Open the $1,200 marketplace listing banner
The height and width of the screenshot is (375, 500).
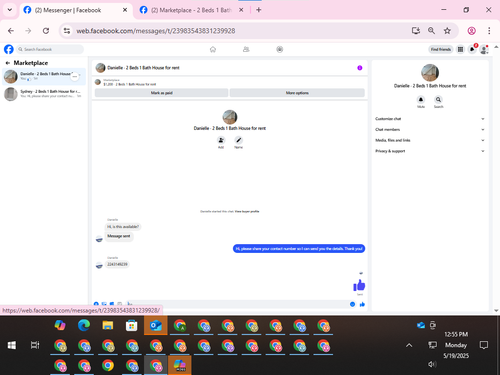(x=230, y=82)
